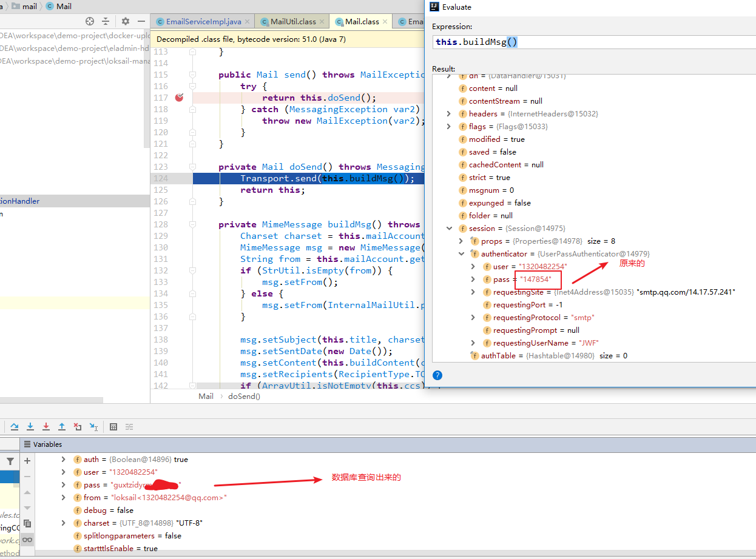
Task: Click the crosshair navigate icon in toolbar
Action: (x=90, y=21)
